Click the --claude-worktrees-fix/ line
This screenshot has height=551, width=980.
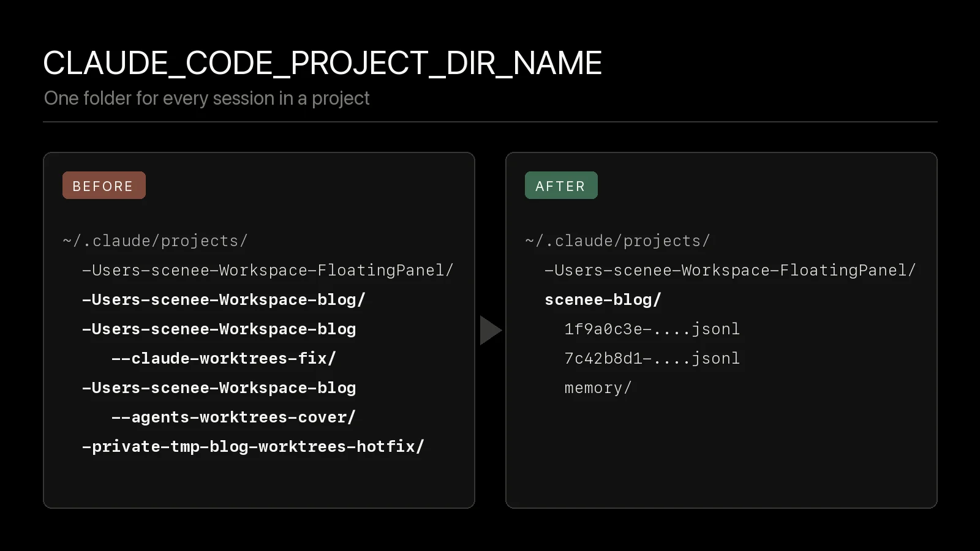[x=224, y=358]
